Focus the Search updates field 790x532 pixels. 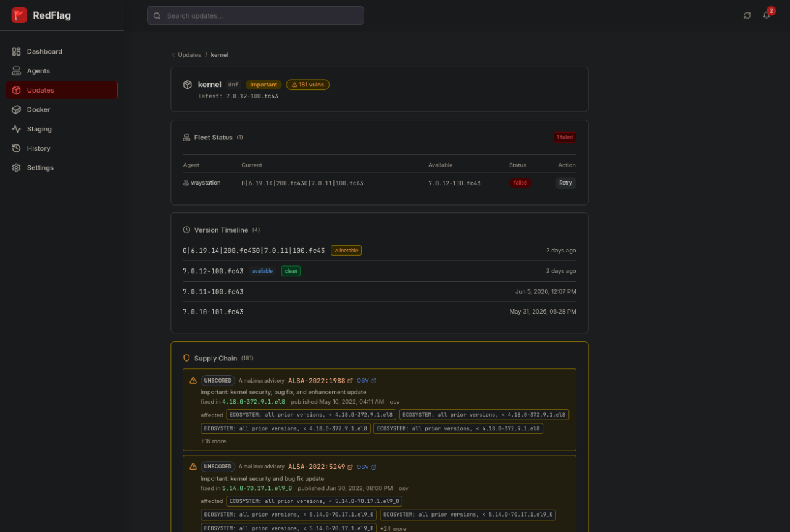click(256, 15)
